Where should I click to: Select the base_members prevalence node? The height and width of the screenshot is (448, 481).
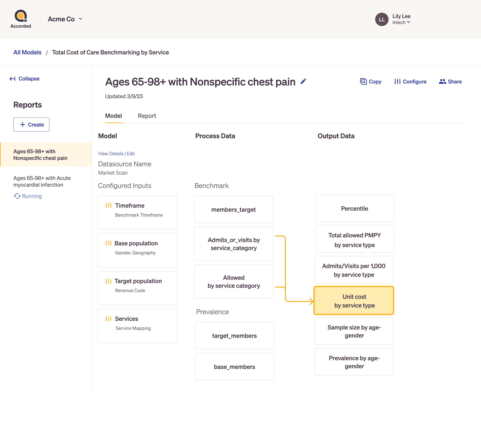(x=234, y=366)
